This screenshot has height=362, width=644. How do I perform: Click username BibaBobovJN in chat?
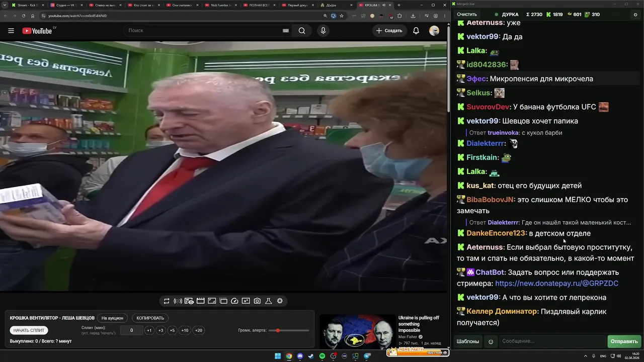pos(490,200)
